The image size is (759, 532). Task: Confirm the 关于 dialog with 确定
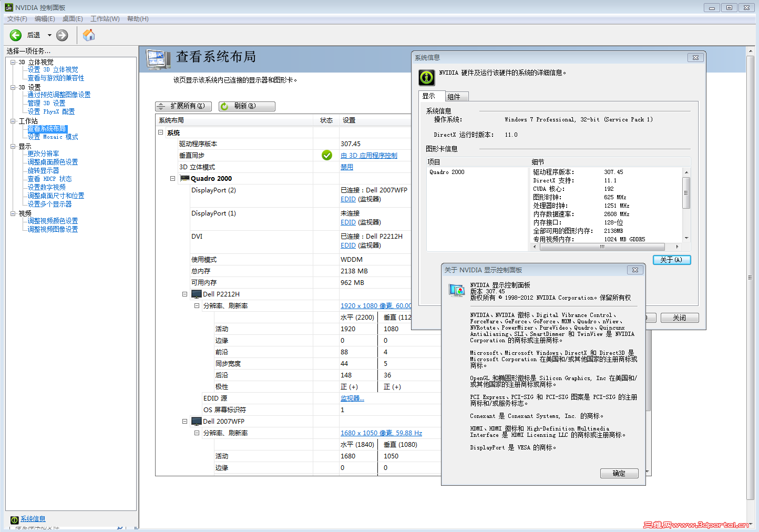tap(619, 473)
